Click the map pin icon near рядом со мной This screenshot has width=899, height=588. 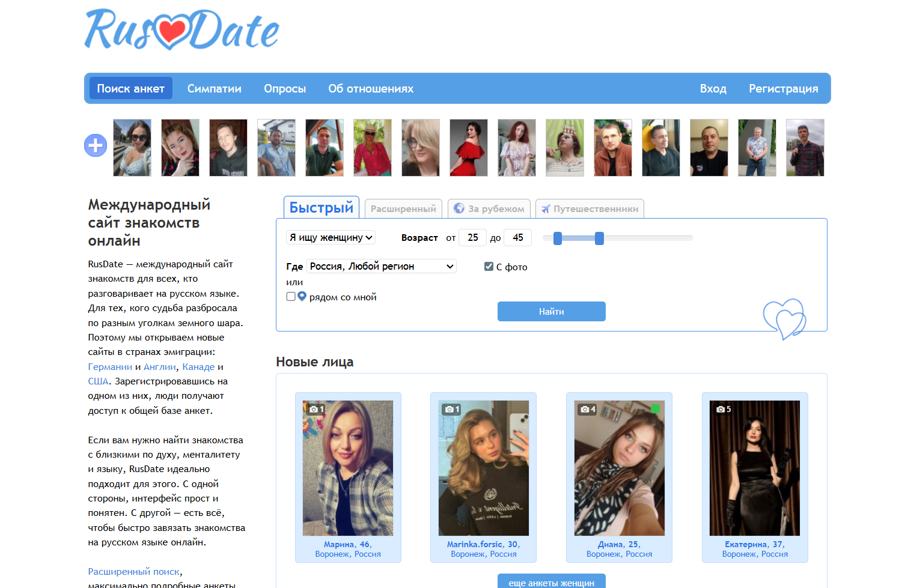click(302, 296)
